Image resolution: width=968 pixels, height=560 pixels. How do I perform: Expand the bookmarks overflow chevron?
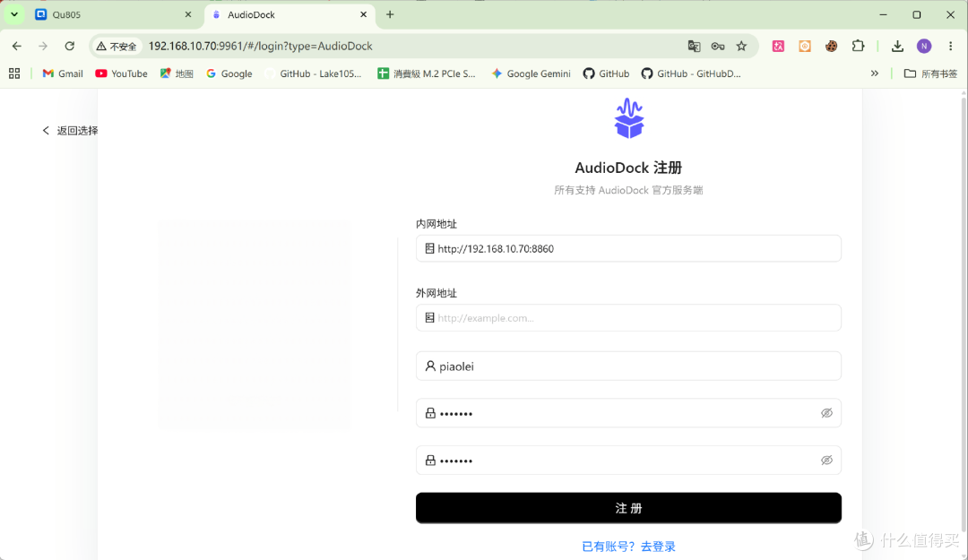874,73
